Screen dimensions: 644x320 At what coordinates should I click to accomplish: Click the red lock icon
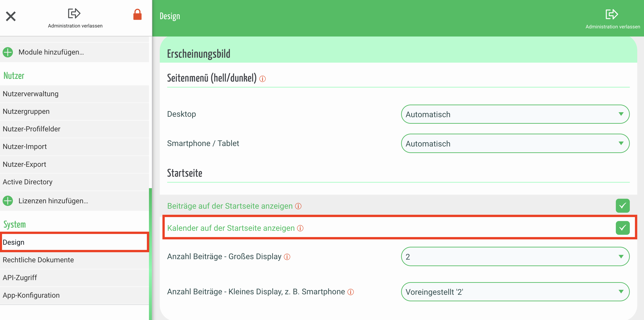point(137,14)
